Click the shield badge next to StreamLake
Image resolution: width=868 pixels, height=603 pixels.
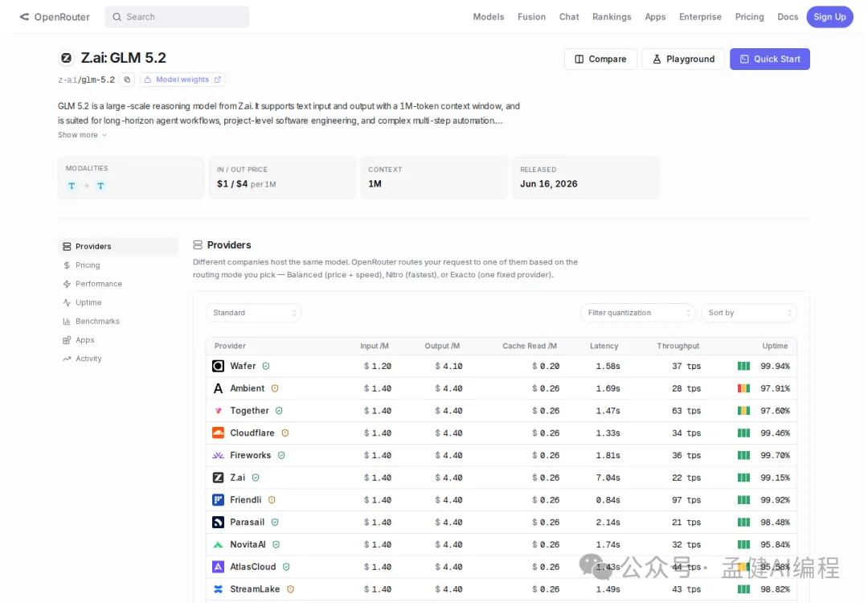[290, 589]
